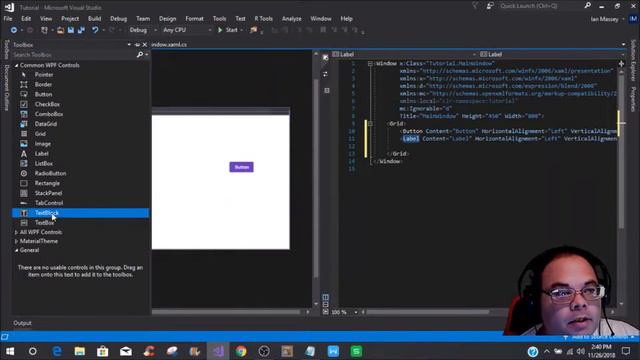640x360 pixels.
Task: Open File Explorer from the taskbar
Action: (80, 351)
